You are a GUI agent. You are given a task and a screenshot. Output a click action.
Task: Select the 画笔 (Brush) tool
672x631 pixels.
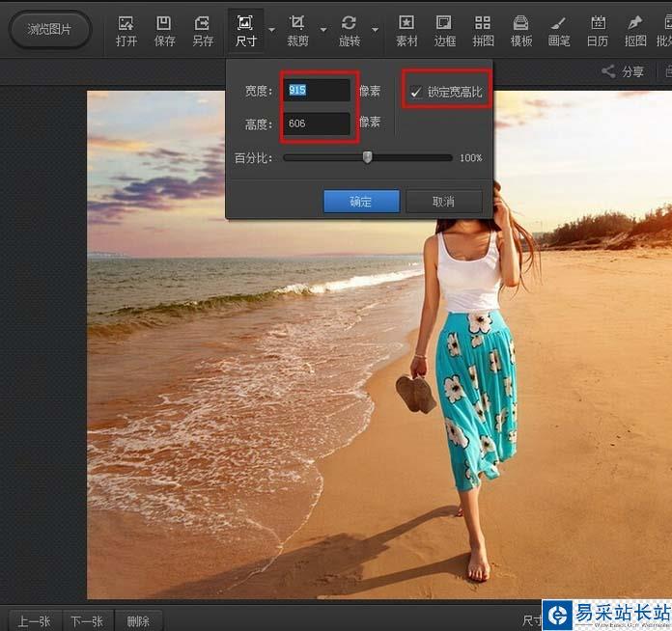coord(559,30)
